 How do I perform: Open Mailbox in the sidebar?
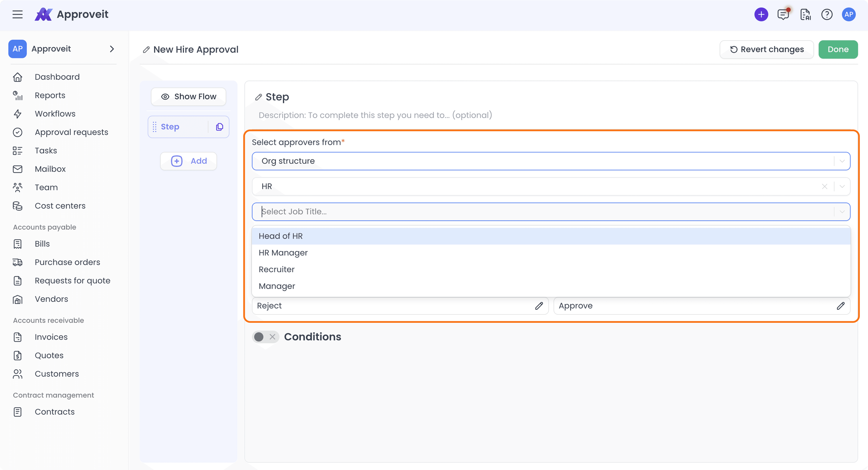coord(50,169)
